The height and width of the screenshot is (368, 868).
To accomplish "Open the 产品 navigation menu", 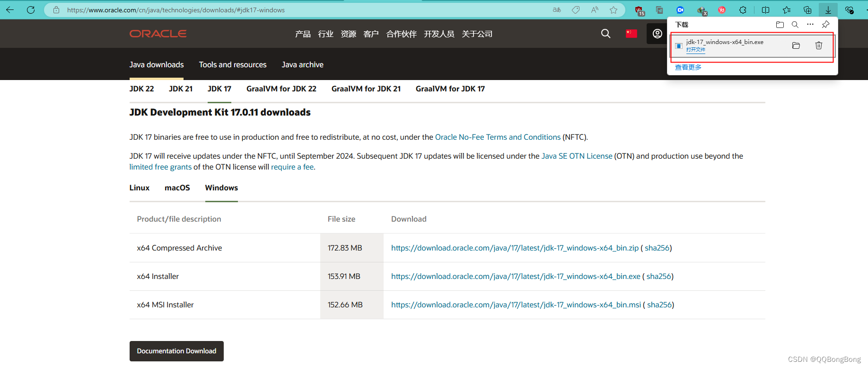I will click(x=303, y=34).
